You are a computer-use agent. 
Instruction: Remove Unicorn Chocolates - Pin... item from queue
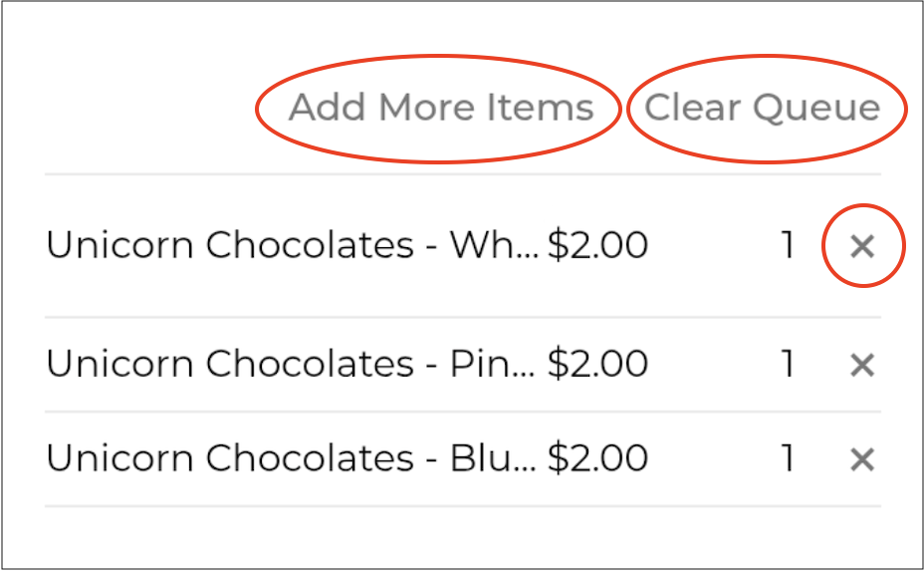[862, 366]
